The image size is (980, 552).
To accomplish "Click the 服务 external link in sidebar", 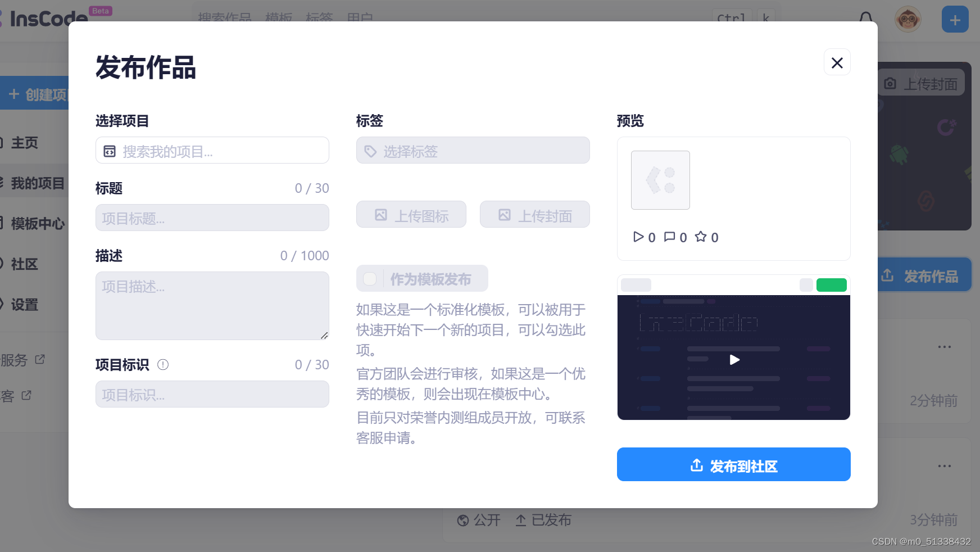I will pyautogui.click(x=22, y=360).
